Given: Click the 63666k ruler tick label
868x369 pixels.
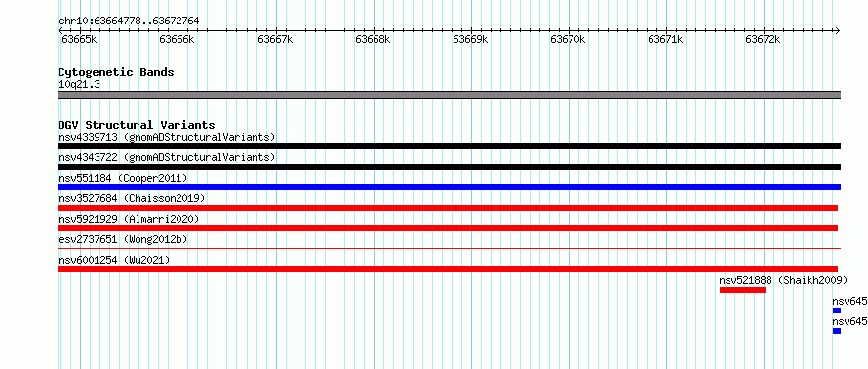Looking at the screenshot, I should click(x=177, y=39).
